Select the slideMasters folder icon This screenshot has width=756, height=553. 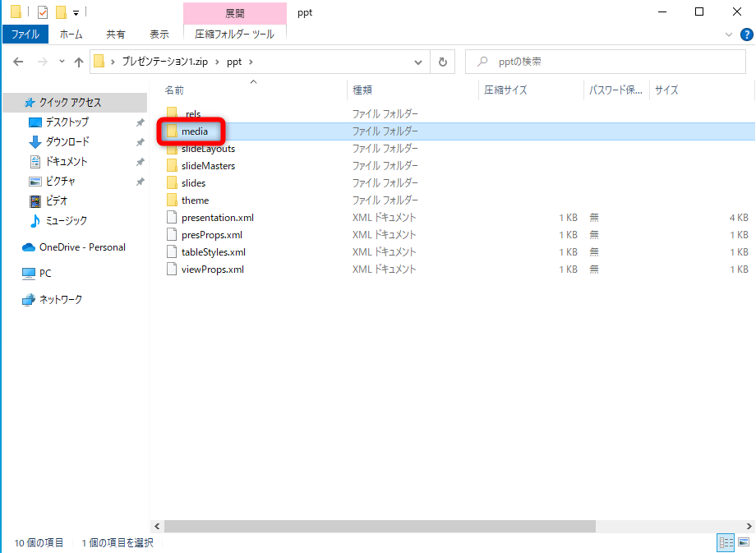point(172,166)
